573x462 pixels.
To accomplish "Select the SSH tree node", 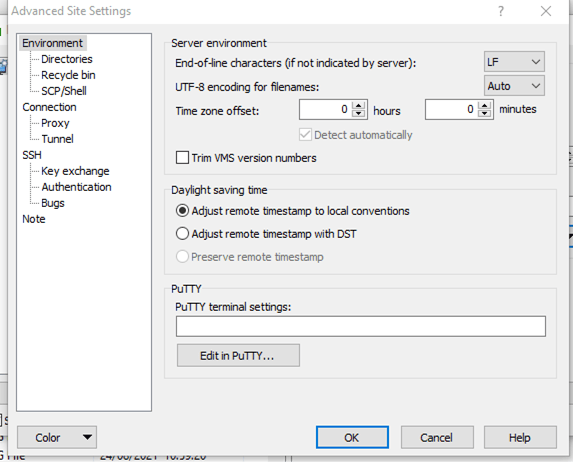I will point(32,155).
